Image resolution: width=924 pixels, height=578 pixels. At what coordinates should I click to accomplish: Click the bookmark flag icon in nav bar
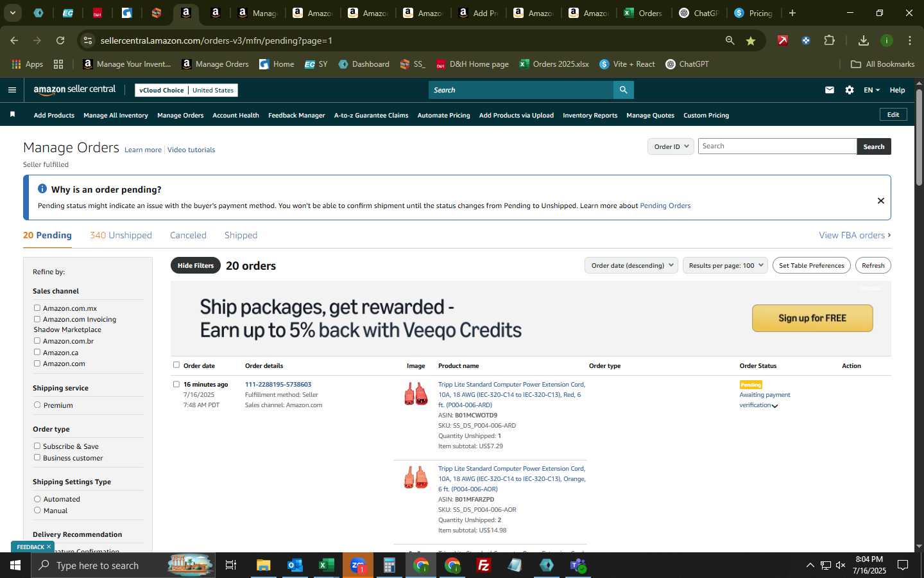pos(12,114)
